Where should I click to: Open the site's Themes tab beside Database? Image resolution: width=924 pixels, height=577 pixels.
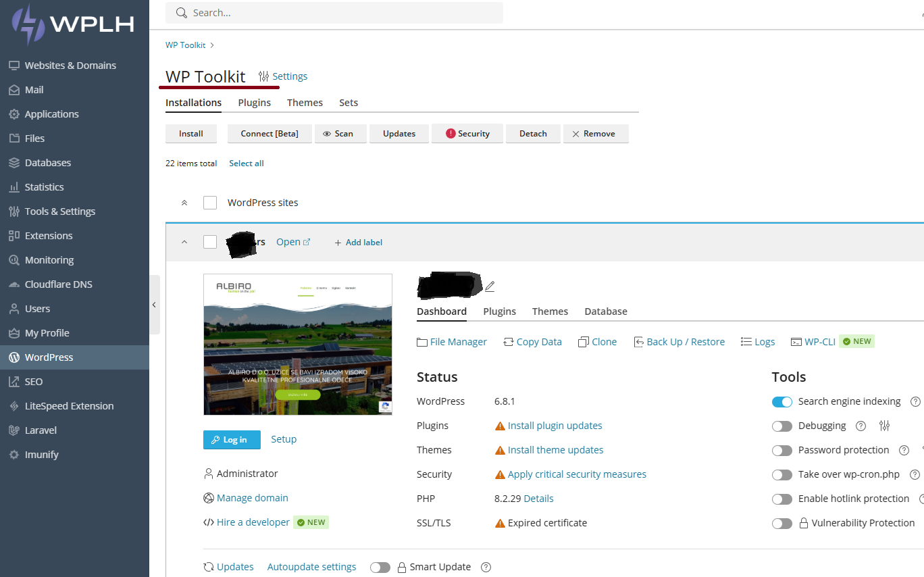550,311
